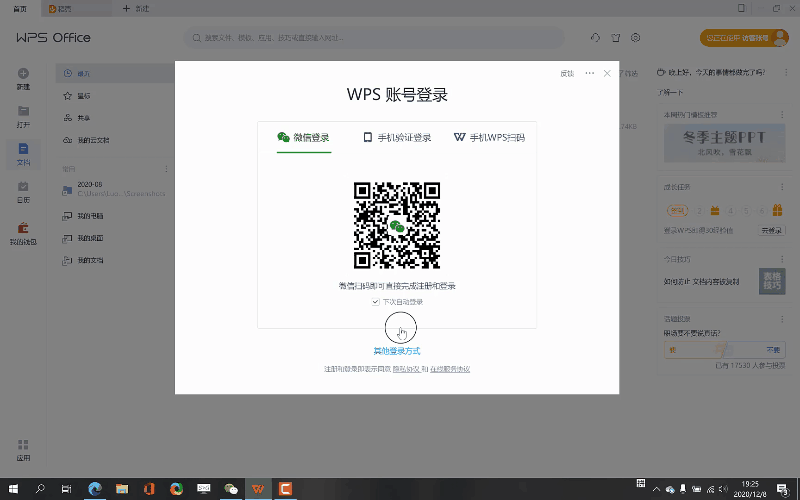The width and height of the screenshot is (800, 500).
Task: Open the skin (t-shirt) icon
Action: tap(616, 38)
